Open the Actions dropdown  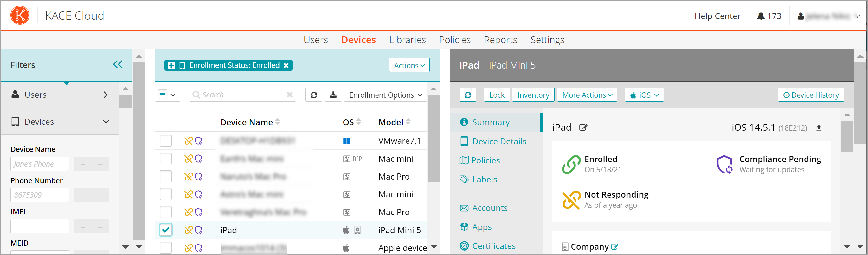(409, 65)
